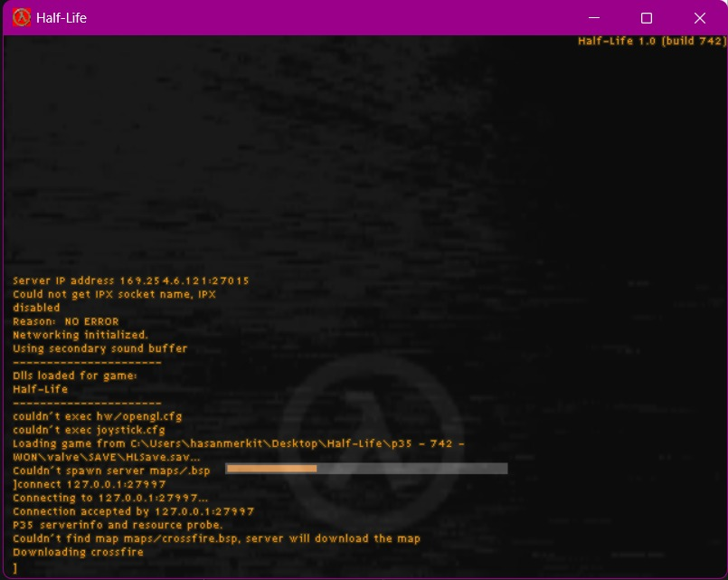Click the 'couldn't exec hw/opengl.cfg' line
728x580 pixels.
[x=98, y=416]
